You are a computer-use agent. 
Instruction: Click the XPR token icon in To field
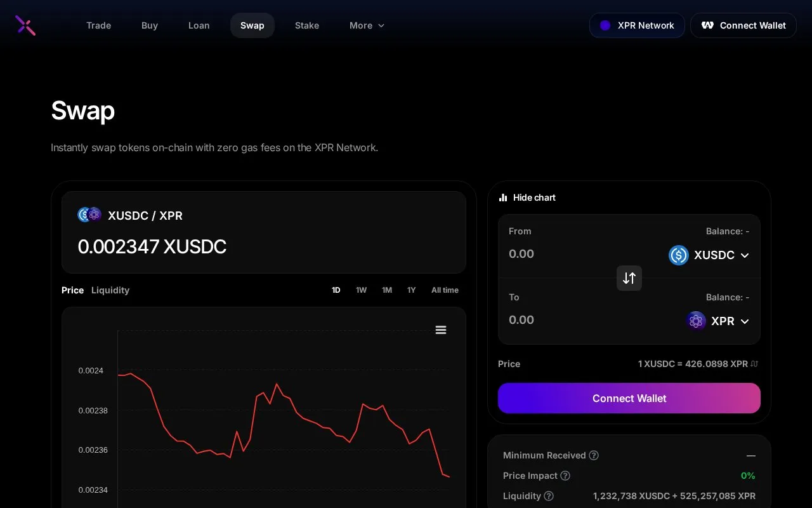[696, 321]
